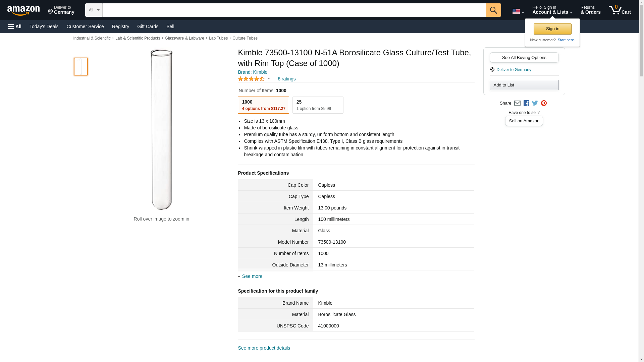644x362 pixels.
Task: Open the shopping cart icon
Action: pos(620,10)
